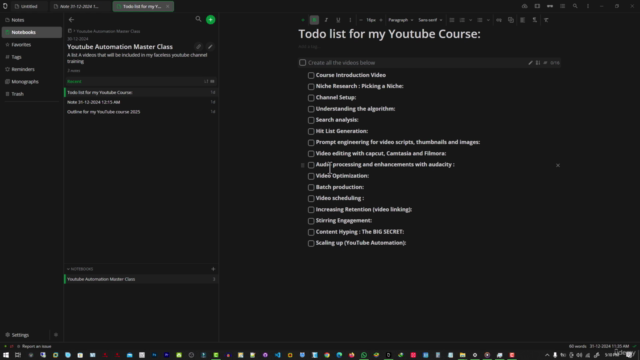Switch to the Untitled tab
Viewport: 640px width, 360px height.
(29, 7)
